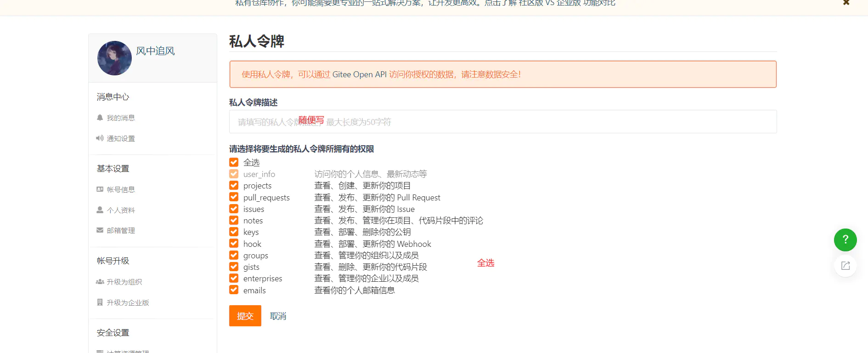The height and width of the screenshot is (353, 868).
Task: Click the issues permission label
Action: pos(254,209)
